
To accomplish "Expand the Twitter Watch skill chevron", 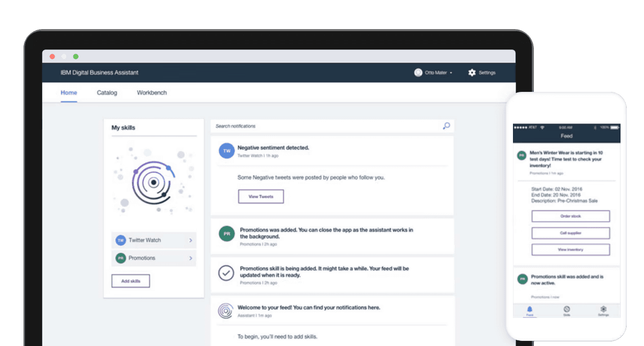I will click(191, 240).
